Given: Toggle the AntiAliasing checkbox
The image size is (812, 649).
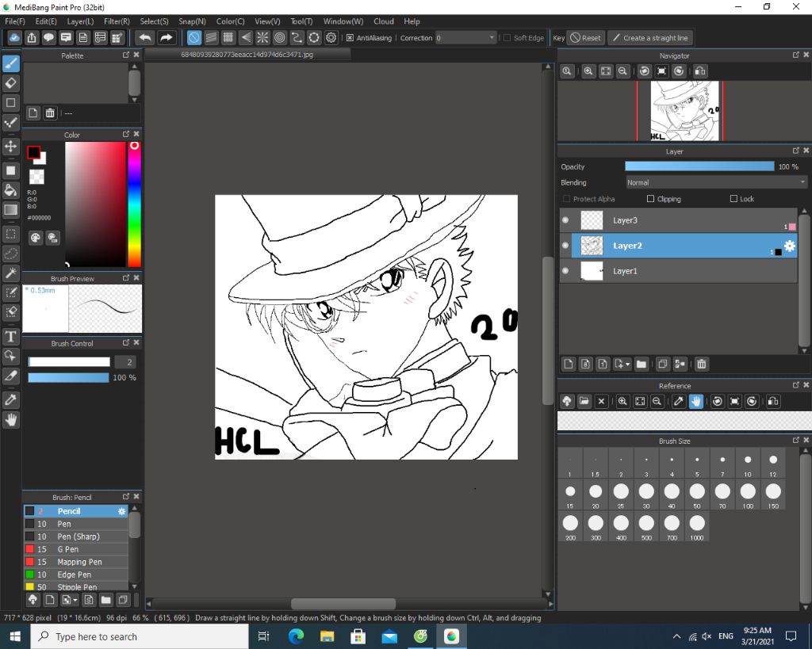Looking at the screenshot, I should (x=350, y=38).
